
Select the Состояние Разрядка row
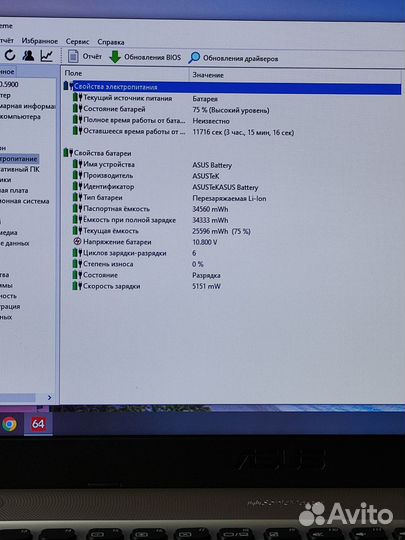point(232,275)
